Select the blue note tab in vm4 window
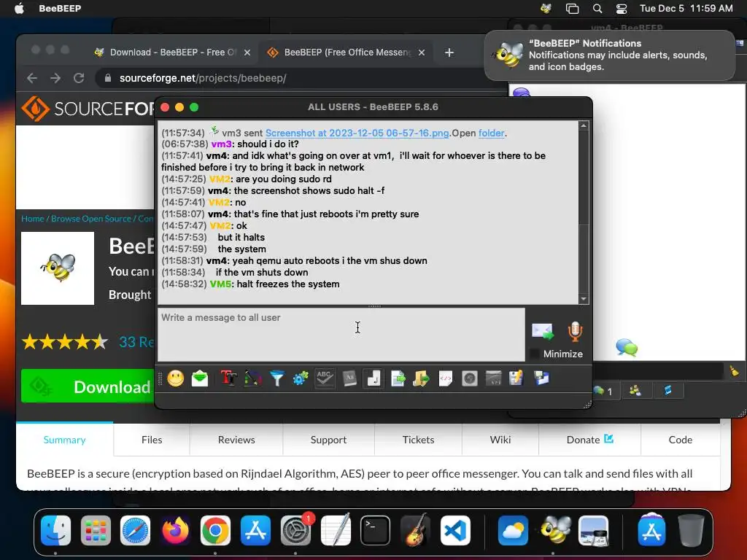The width and height of the screenshot is (747, 560). [x=668, y=391]
